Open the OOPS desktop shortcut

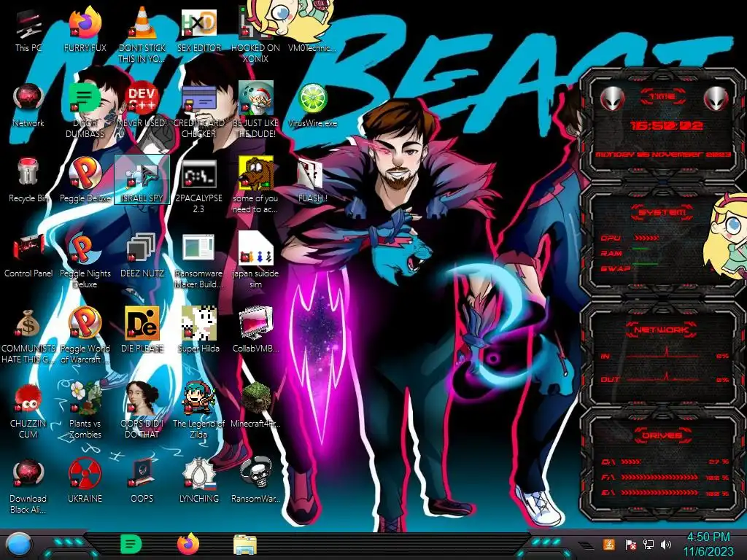tap(142, 481)
